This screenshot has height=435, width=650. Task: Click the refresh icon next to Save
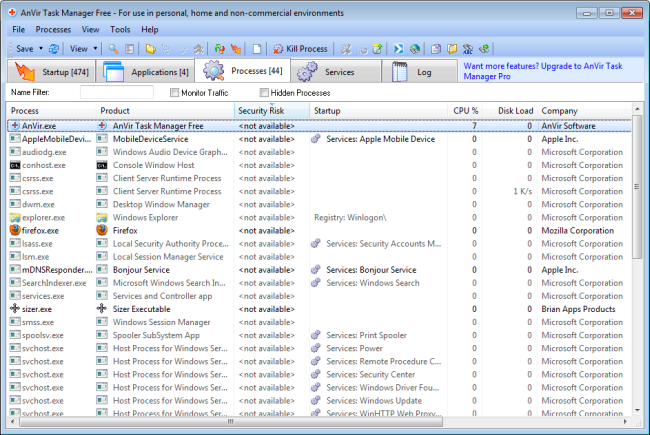[54, 49]
